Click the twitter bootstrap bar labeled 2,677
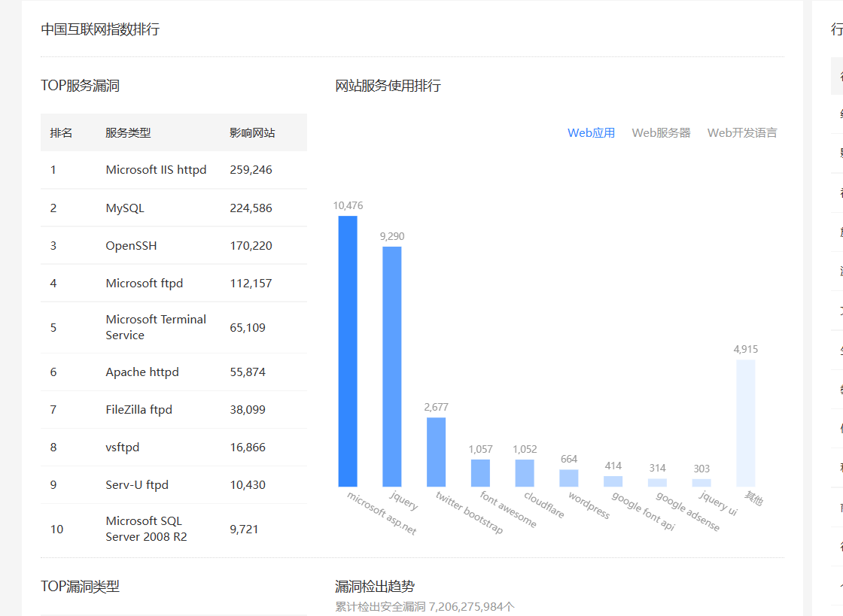 tap(436, 452)
